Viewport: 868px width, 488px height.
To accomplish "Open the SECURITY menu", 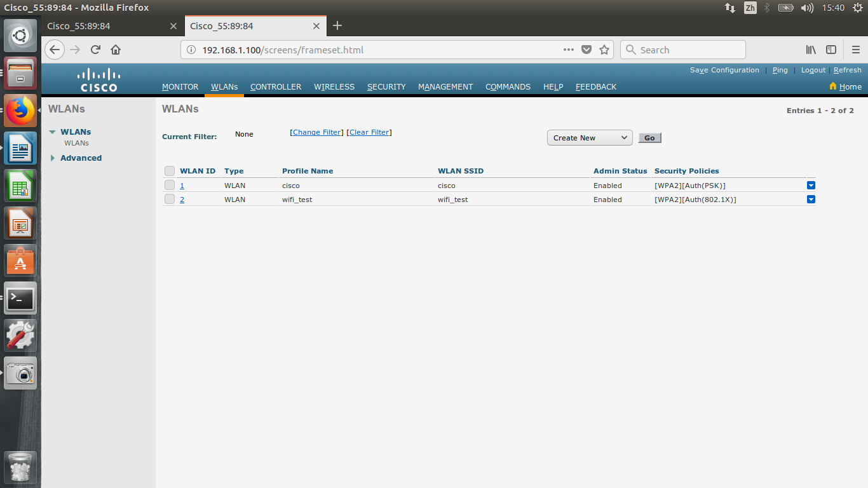I will click(x=386, y=87).
